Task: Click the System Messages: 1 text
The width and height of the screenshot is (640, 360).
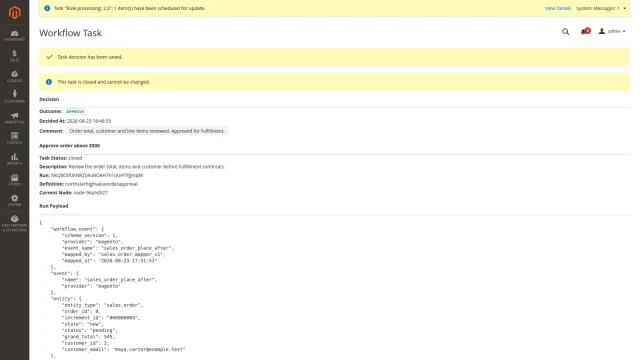Action: point(598,8)
